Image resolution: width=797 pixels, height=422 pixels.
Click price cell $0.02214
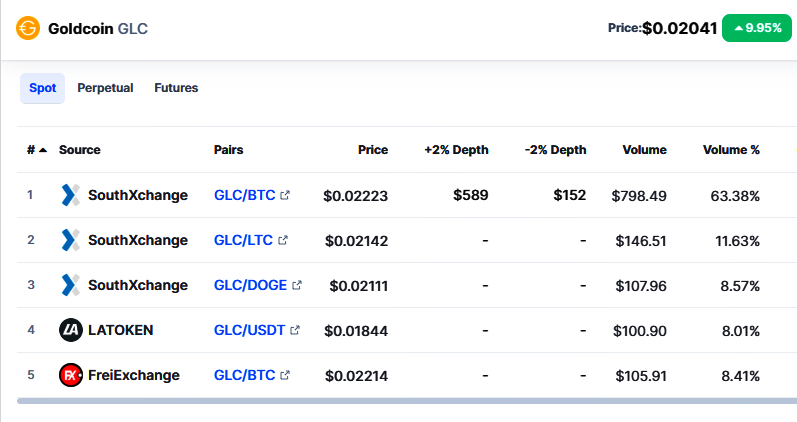(356, 376)
